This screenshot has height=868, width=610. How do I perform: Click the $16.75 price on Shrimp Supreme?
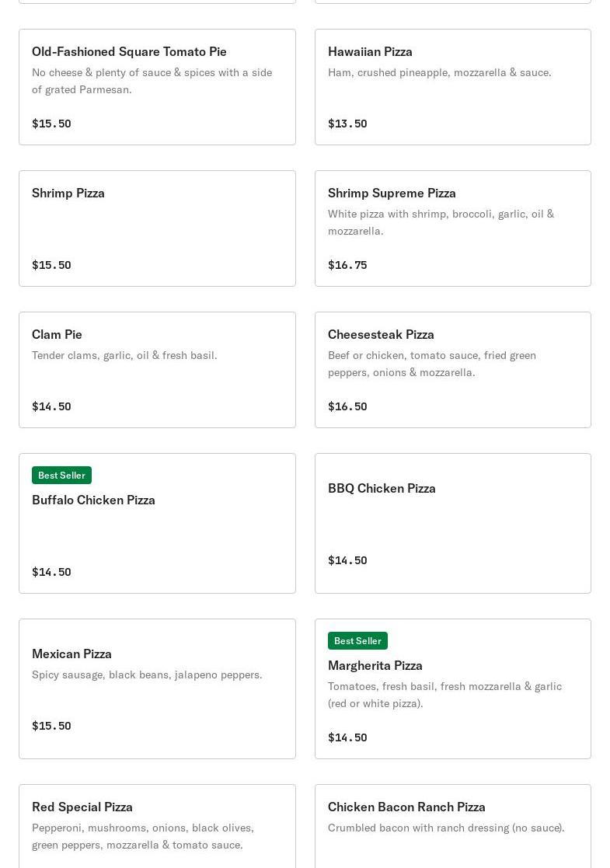[347, 265]
